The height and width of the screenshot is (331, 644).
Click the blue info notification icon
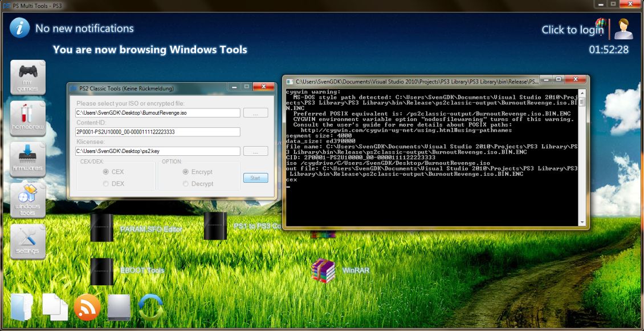click(19, 28)
